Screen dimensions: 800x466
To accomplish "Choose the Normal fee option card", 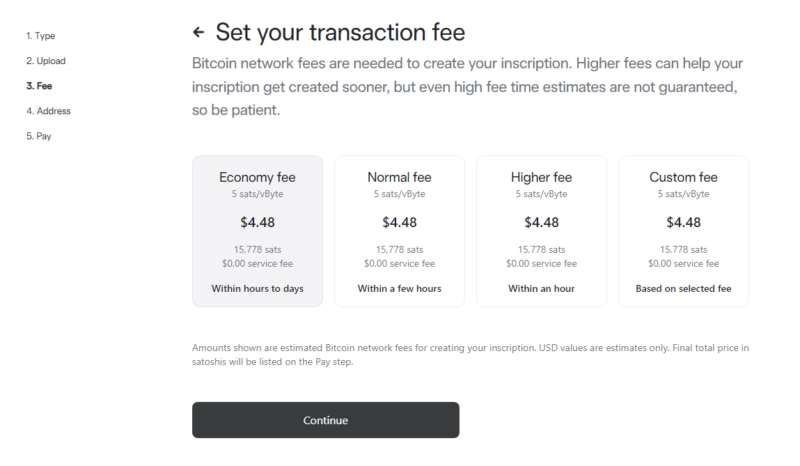I will point(399,230).
